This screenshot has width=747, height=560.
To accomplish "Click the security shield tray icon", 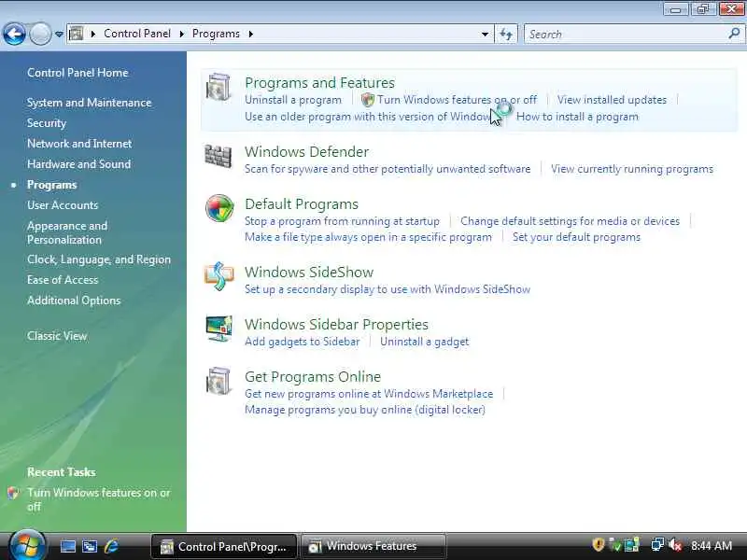I will (599, 545).
